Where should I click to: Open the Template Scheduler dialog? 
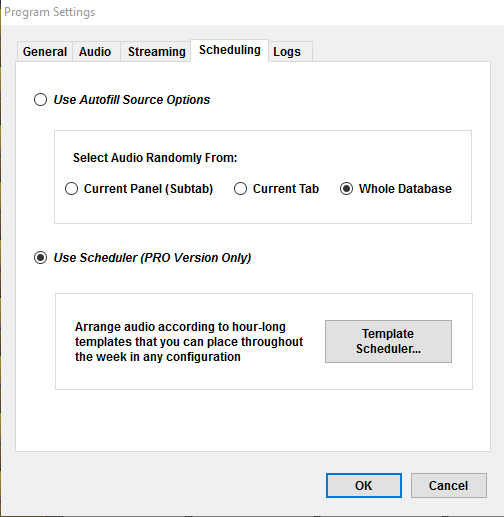point(388,341)
